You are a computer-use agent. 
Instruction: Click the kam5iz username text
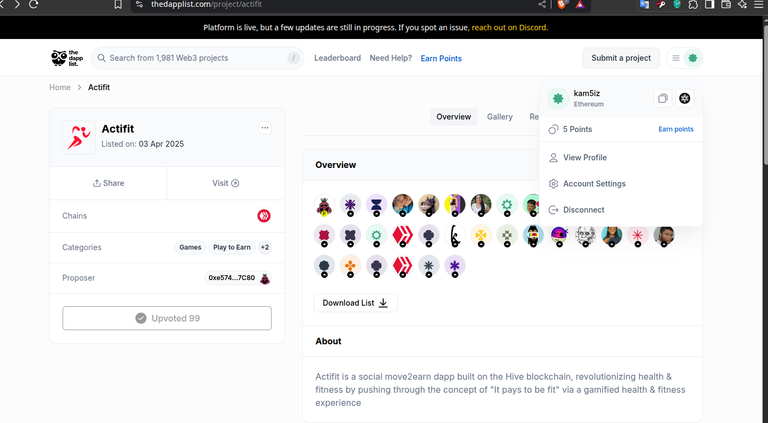tap(586, 93)
